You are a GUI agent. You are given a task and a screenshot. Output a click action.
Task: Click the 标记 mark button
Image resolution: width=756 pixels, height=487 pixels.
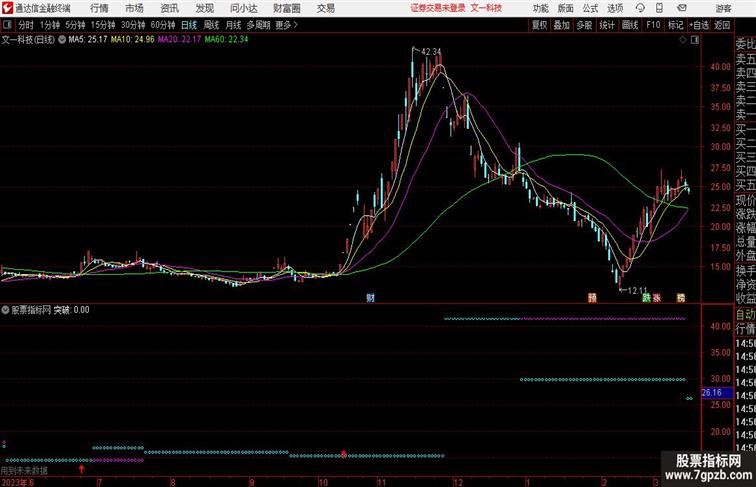point(675,25)
